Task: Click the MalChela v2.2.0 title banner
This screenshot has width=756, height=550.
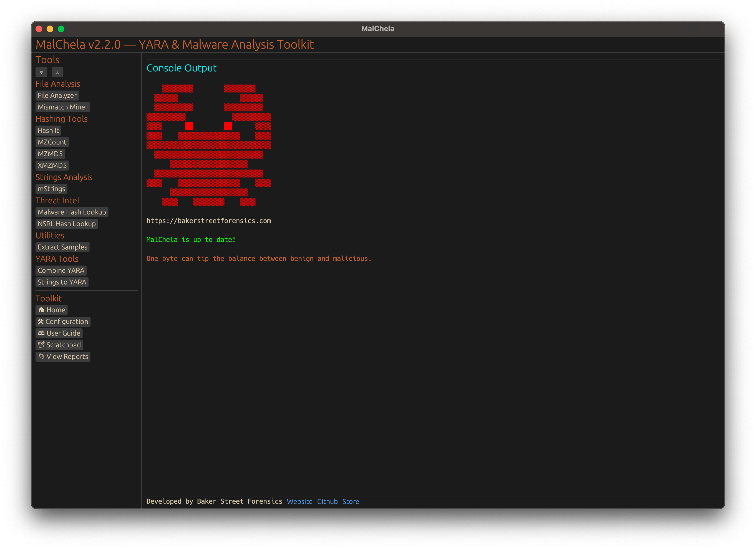Action: [175, 44]
